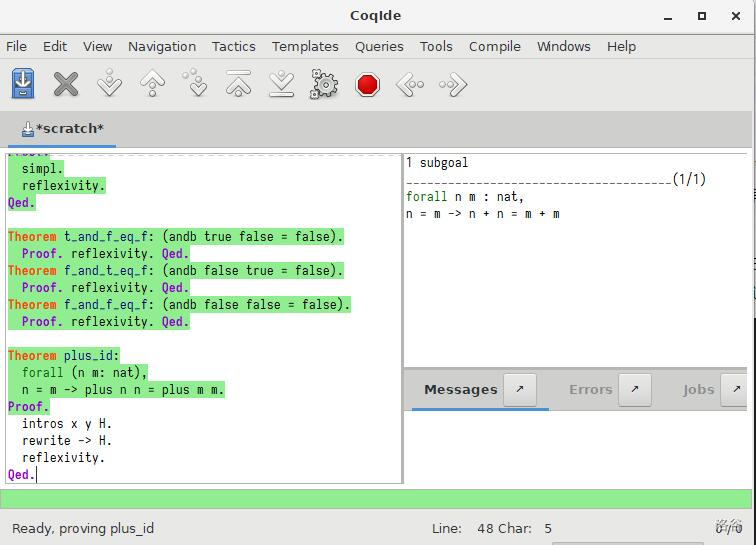Step forward one command with down arrow
This screenshot has height=545, width=756.
pyautogui.click(x=109, y=85)
